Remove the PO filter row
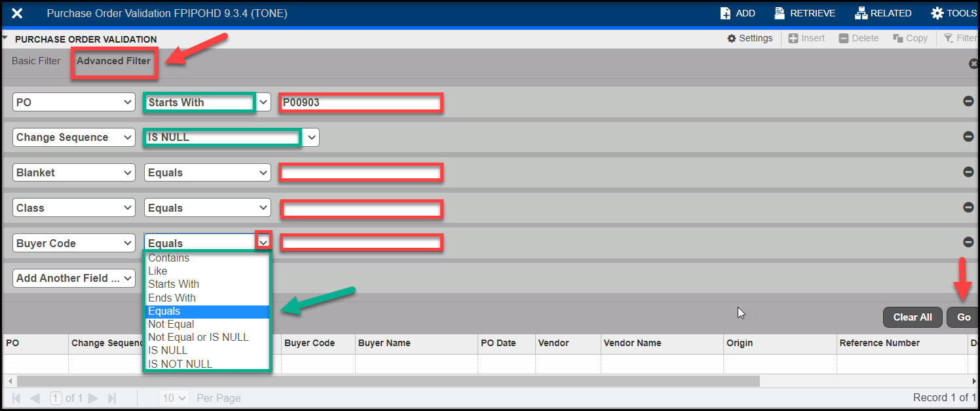980x411 pixels. (968, 102)
